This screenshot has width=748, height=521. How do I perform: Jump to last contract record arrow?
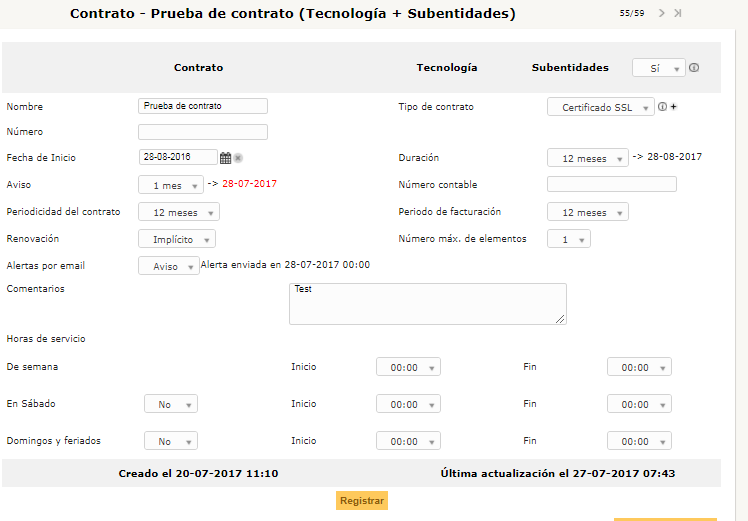click(677, 13)
